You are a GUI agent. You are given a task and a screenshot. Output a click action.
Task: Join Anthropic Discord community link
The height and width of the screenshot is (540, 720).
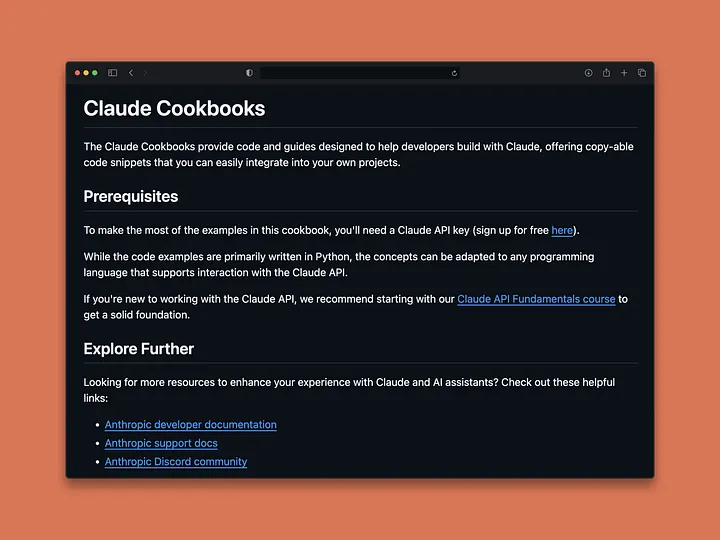[176, 461]
